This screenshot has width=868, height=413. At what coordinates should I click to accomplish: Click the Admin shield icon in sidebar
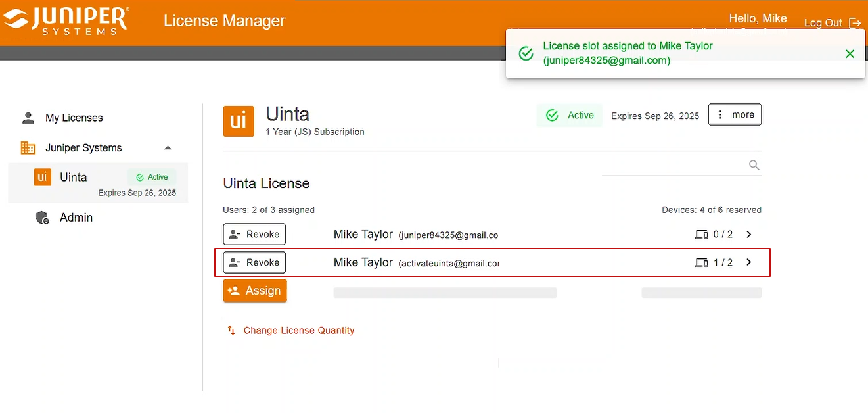(x=43, y=218)
